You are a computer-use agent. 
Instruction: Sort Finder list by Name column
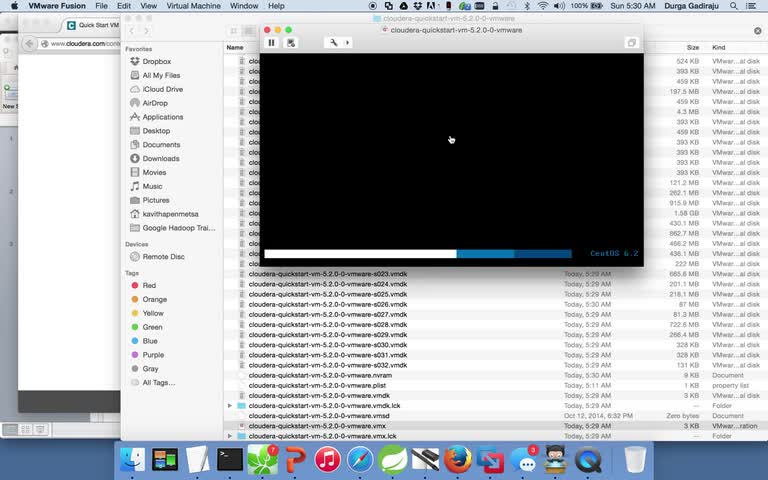point(235,48)
